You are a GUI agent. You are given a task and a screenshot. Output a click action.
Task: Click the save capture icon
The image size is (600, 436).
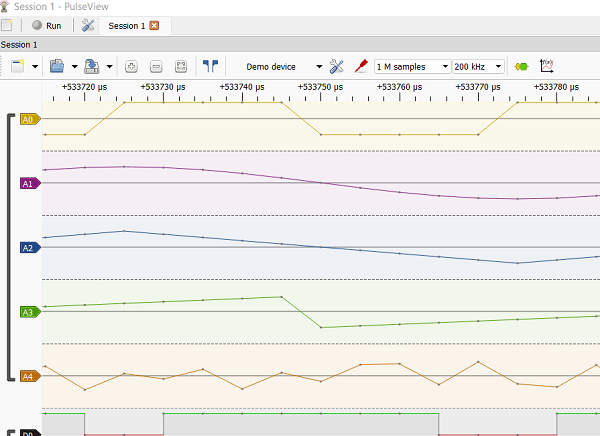pyautogui.click(x=91, y=67)
